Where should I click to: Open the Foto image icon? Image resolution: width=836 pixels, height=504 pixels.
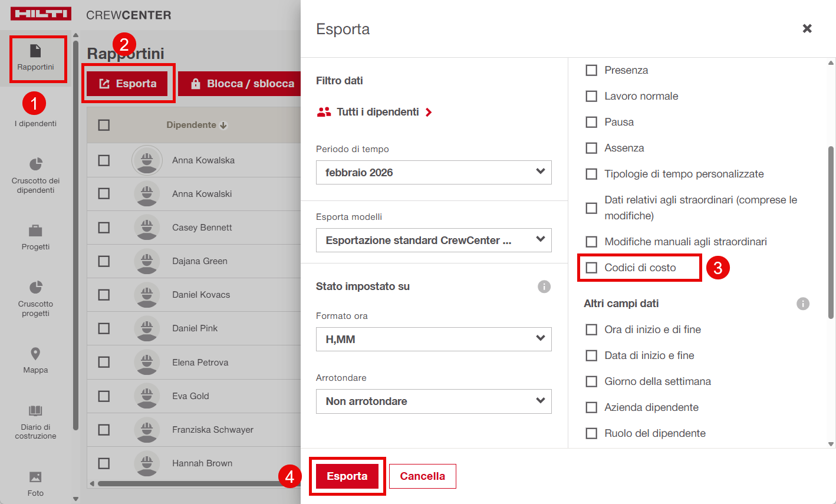[x=35, y=477]
